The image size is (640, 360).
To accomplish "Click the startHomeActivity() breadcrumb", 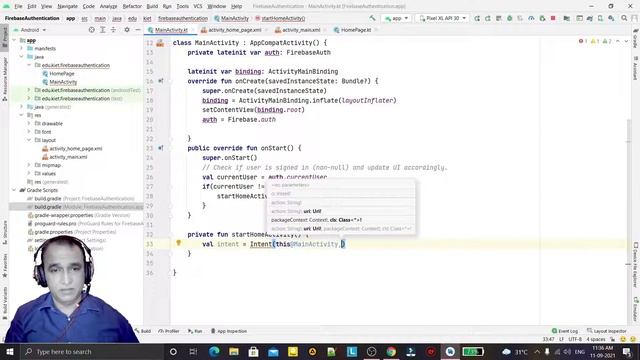I will pyautogui.click(x=283, y=18).
